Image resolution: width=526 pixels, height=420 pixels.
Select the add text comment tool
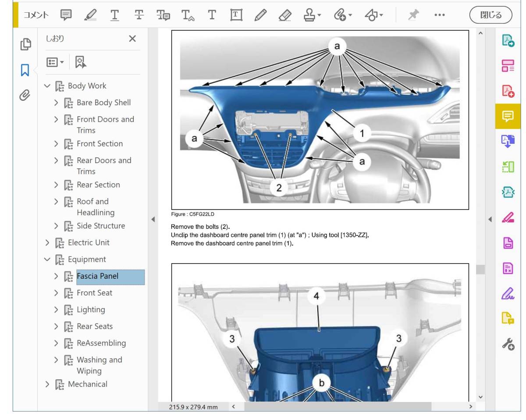coord(212,14)
